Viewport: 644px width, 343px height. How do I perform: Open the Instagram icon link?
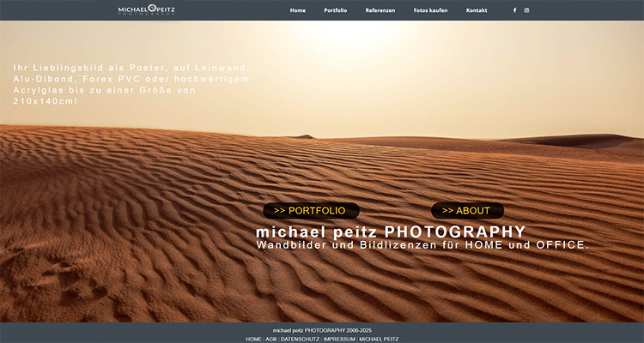(526, 10)
